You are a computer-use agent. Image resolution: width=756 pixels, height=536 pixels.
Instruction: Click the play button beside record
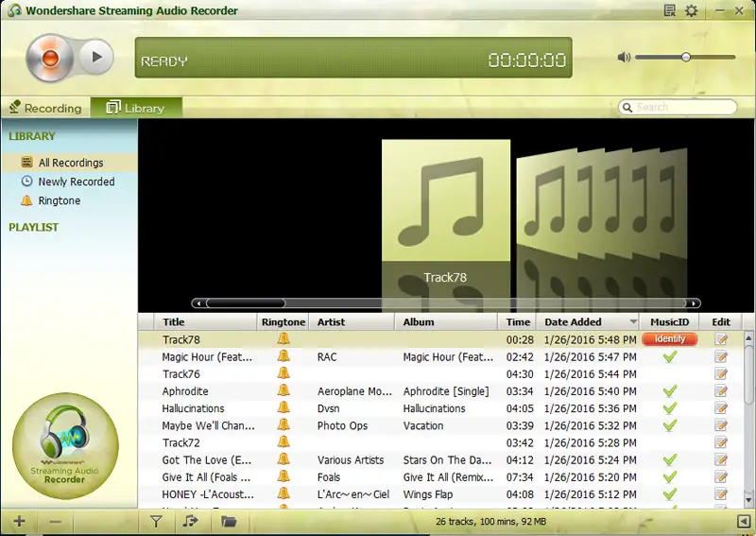[96, 57]
